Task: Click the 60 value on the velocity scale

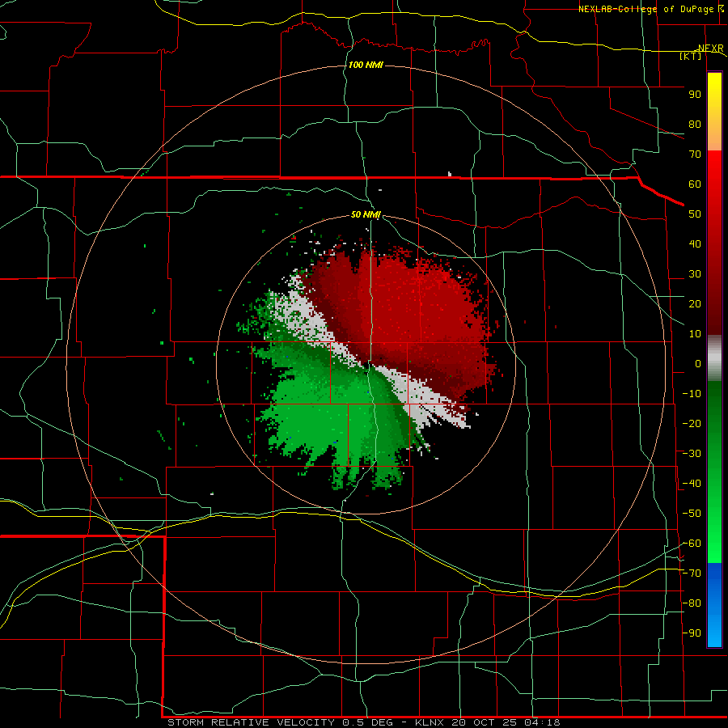Action: click(x=695, y=184)
